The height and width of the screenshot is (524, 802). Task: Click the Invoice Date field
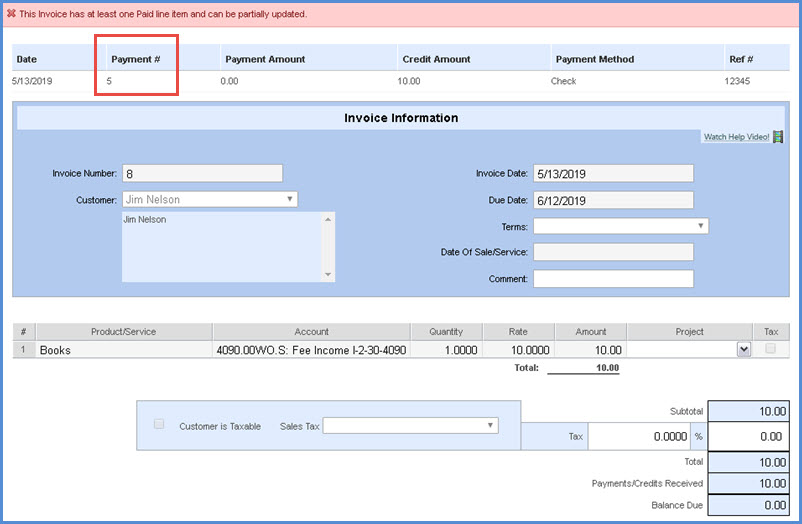613,173
